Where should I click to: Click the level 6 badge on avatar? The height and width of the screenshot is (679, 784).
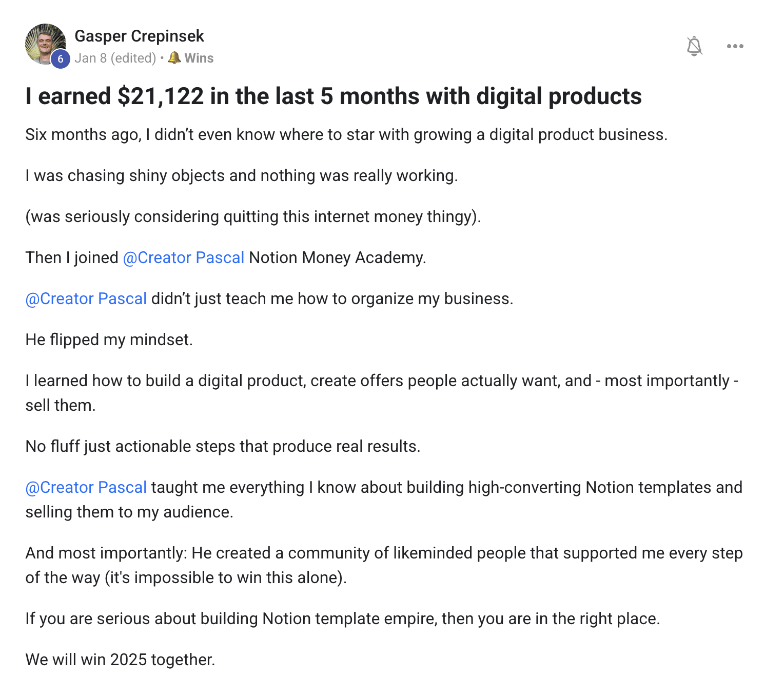click(61, 59)
